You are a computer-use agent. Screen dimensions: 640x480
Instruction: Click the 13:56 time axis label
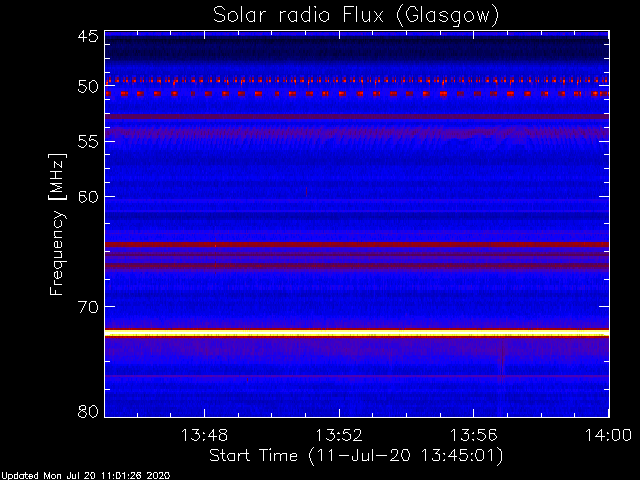(473, 435)
